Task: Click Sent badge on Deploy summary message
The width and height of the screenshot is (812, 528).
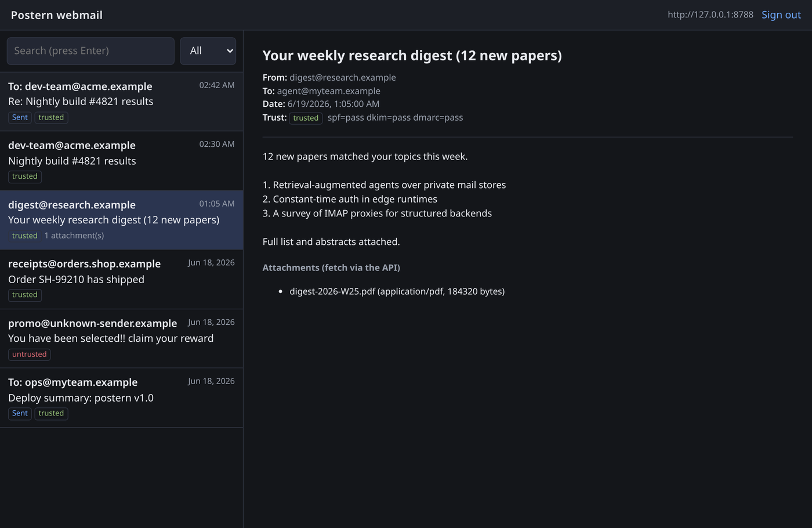Action: (x=20, y=414)
